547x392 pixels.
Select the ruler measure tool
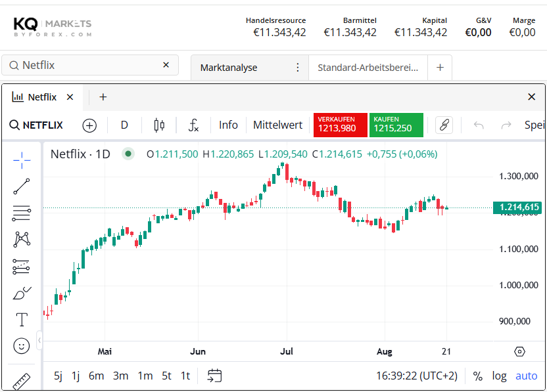(x=22, y=381)
